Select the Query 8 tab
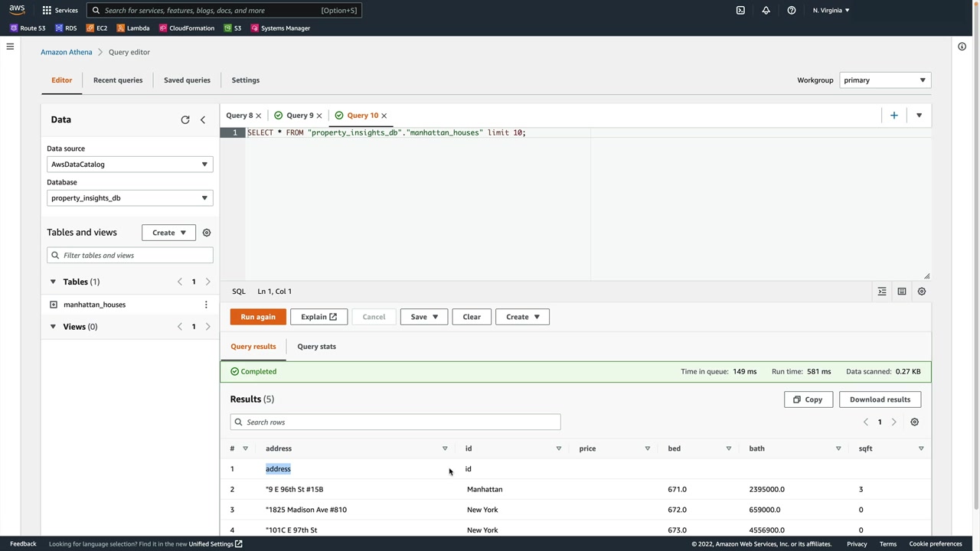 pyautogui.click(x=239, y=116)
